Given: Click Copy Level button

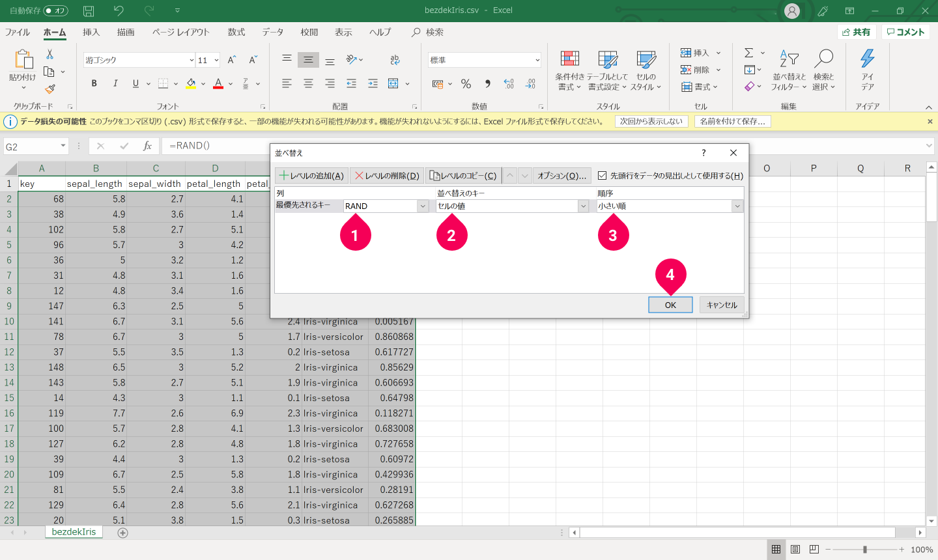Looking at the screenshot, I should pyautogui.click(x=463, y=176).
